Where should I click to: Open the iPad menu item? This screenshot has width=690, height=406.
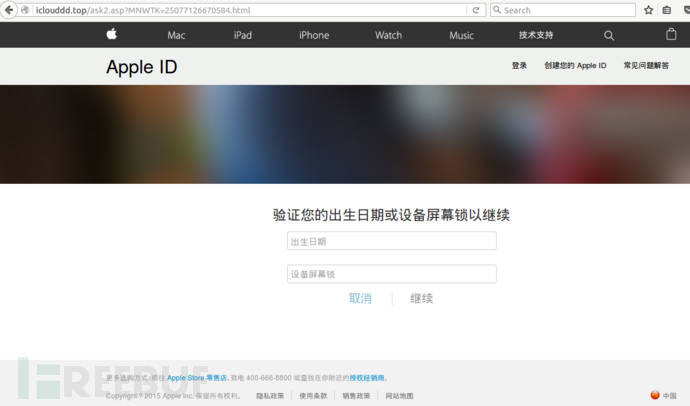coord(242,35)
